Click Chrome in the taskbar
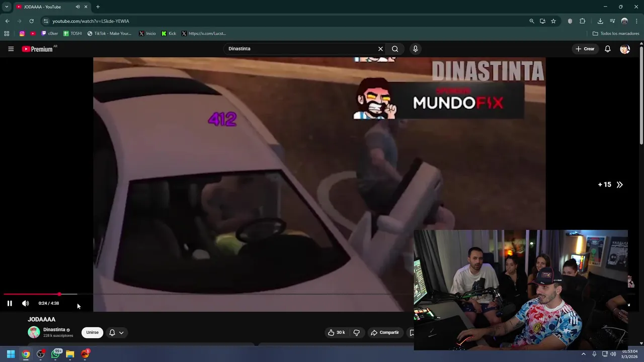This screenshot has height=362, width=644. 26,354
